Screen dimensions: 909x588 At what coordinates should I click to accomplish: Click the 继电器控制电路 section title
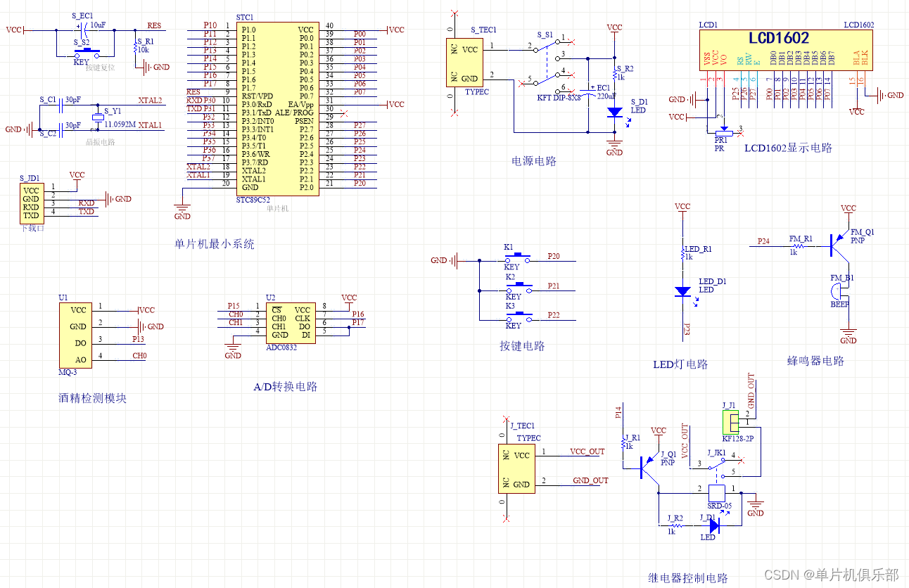pos(688,577)
